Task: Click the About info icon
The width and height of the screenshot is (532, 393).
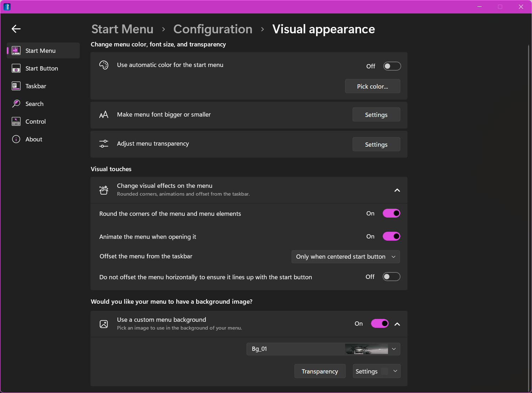Action: 16,139
